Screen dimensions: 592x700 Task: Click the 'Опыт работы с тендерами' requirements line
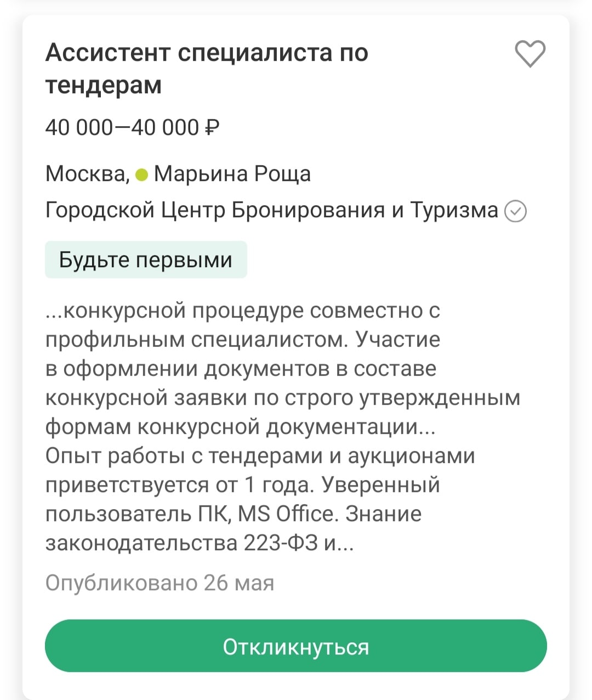(x=260, y=456)
